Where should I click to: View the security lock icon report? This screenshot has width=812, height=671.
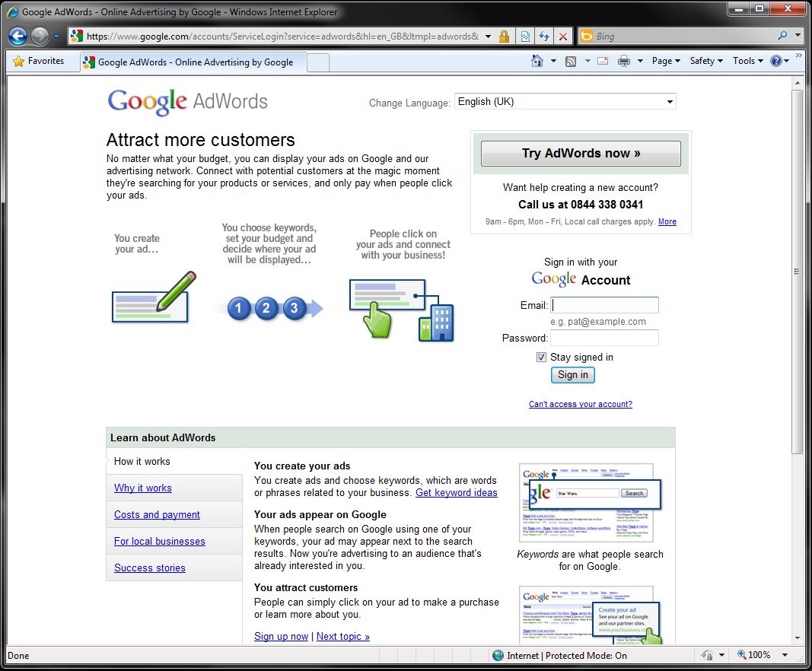503,37
